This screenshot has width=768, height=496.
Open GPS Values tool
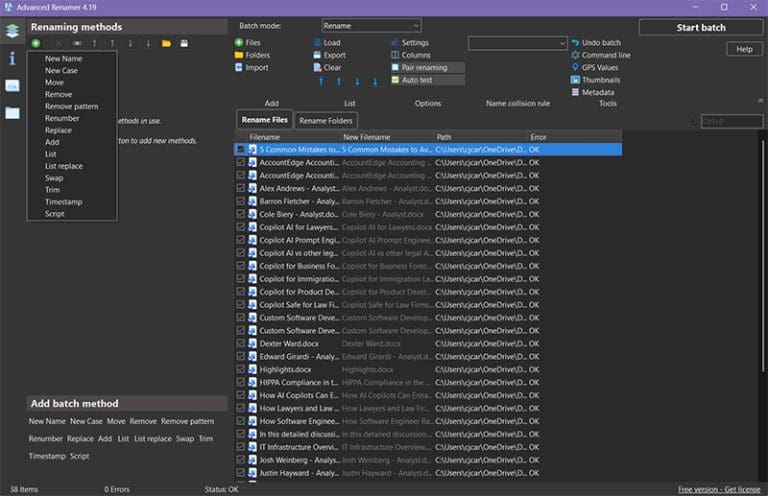(595, 68)
